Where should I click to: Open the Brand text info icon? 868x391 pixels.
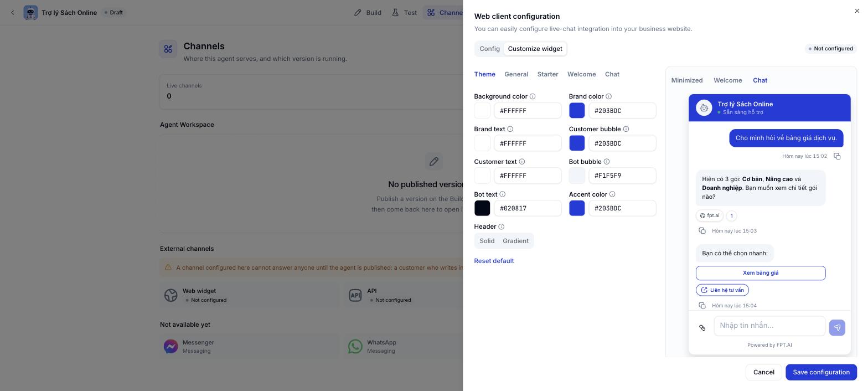(x=510, y=129)
